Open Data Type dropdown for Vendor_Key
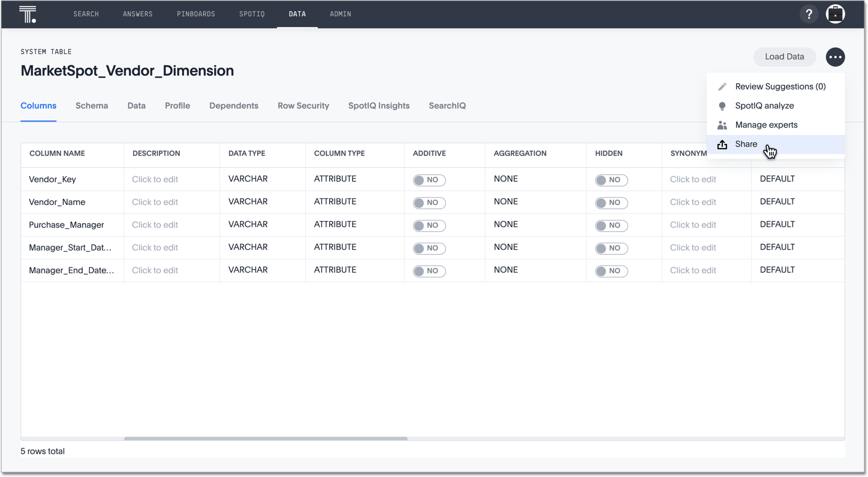The width and height of the screenshot is (868, 477). coord(248,179)
